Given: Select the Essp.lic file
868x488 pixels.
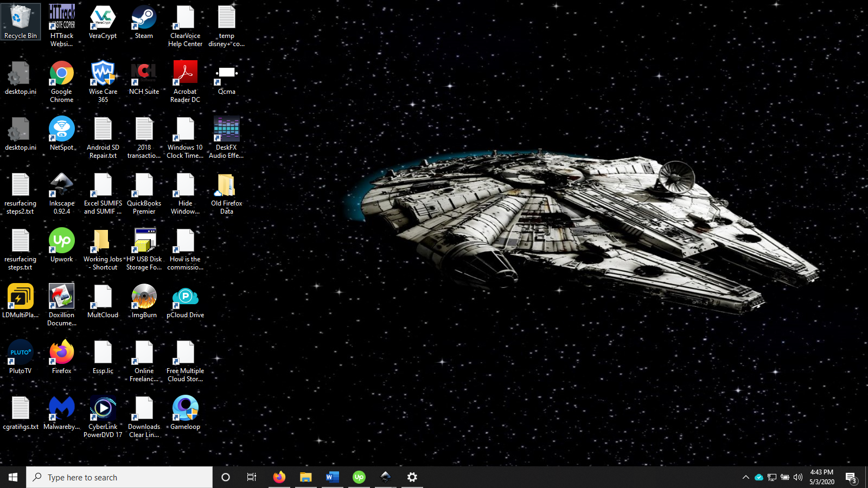Looking at the screenshot, I should click(103, 357).
